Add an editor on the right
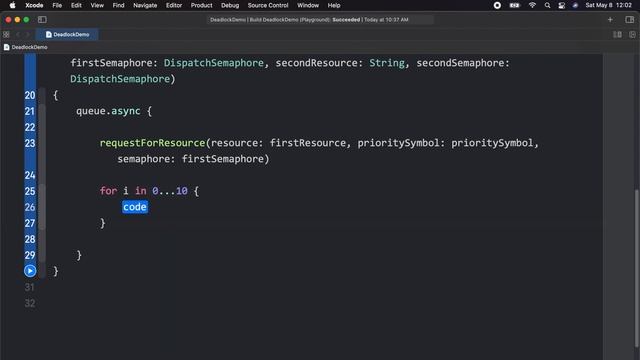The width and height of the screenshot is (640, 360). (632, 35)
